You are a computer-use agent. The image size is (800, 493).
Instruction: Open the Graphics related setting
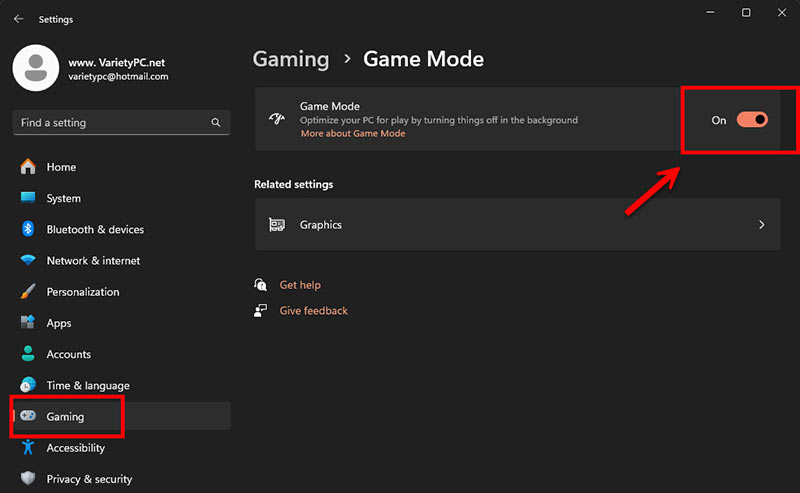coord(517,225)
